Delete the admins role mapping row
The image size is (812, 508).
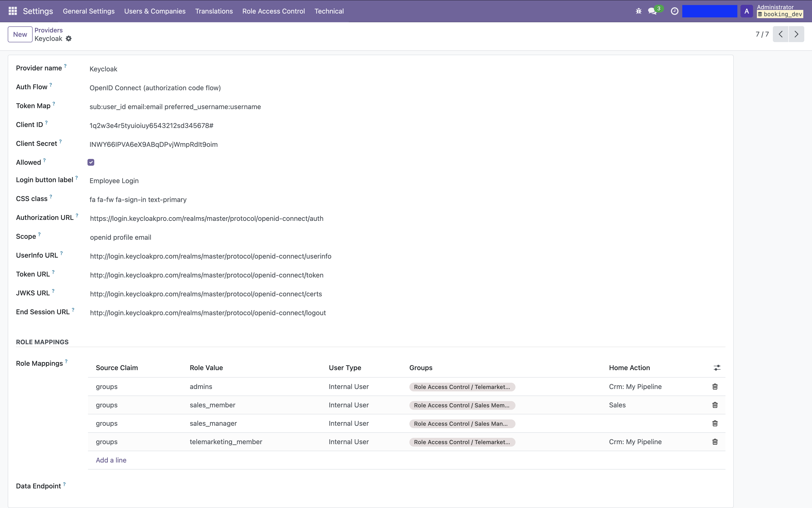pyautogui.click(x=715, y=387)
